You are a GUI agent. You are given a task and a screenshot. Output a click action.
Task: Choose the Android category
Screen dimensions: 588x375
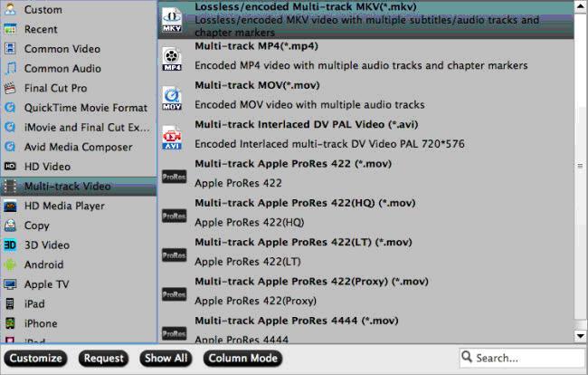(x=79, y=264)
